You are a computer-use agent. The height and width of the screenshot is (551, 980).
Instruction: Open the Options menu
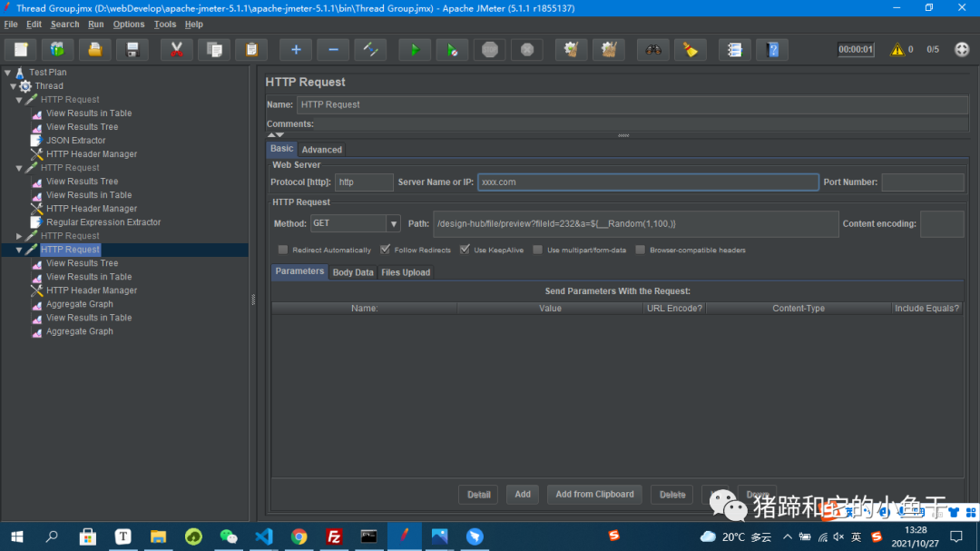pos(129,25)
